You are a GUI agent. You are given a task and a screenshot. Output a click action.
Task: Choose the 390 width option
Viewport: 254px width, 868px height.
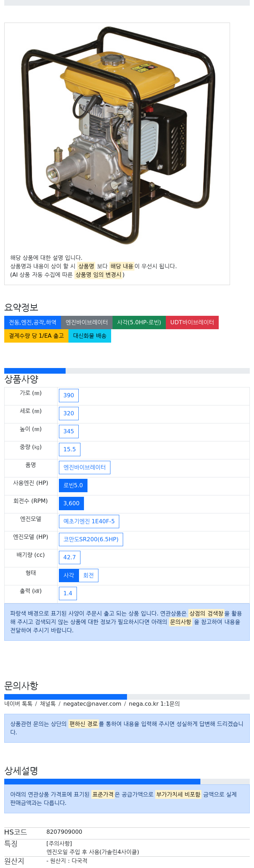[69, 396]
